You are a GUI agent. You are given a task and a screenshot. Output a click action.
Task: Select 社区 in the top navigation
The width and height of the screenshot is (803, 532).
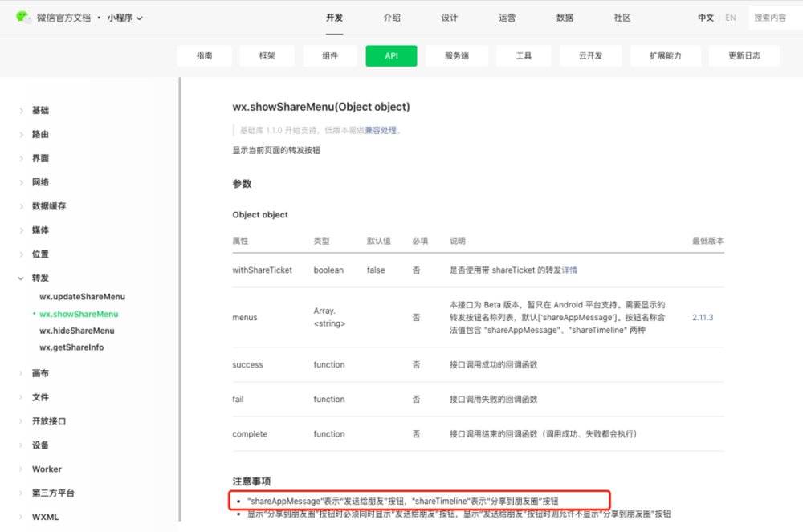[621, 17]
